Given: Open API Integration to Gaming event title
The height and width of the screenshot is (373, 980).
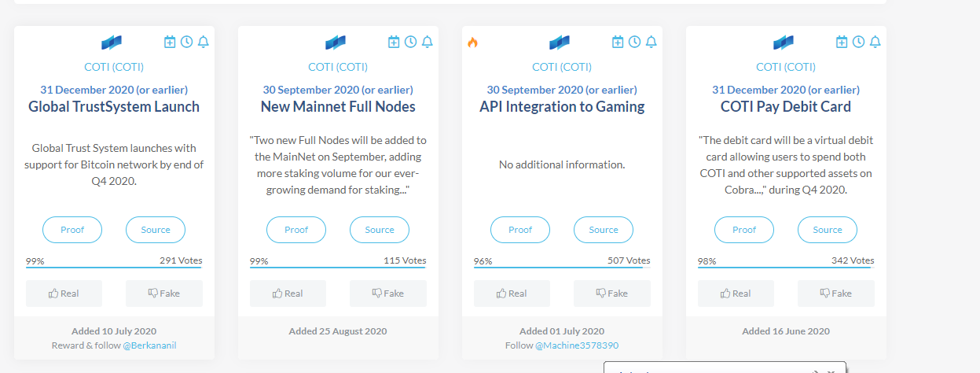Looking at the screenshot, I should pyautogui.click(x=562, y=106).
